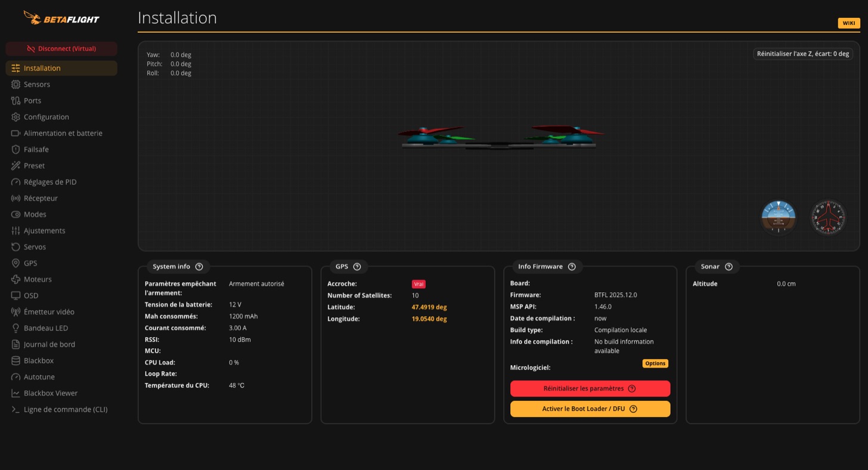Click the firmware Options button
Viewport: 868px width, 470px height.
point(655,363)
